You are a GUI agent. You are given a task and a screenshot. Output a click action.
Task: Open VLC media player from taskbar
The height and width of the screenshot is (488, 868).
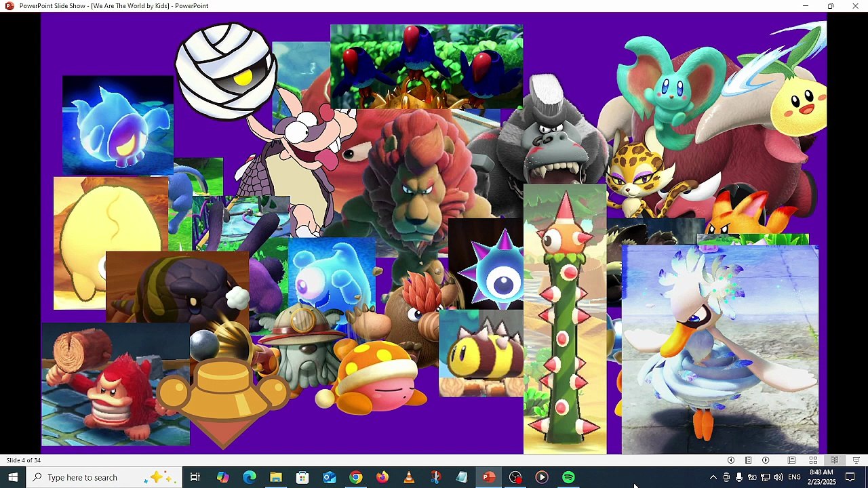pyautogui.click(x=409, y=477)
